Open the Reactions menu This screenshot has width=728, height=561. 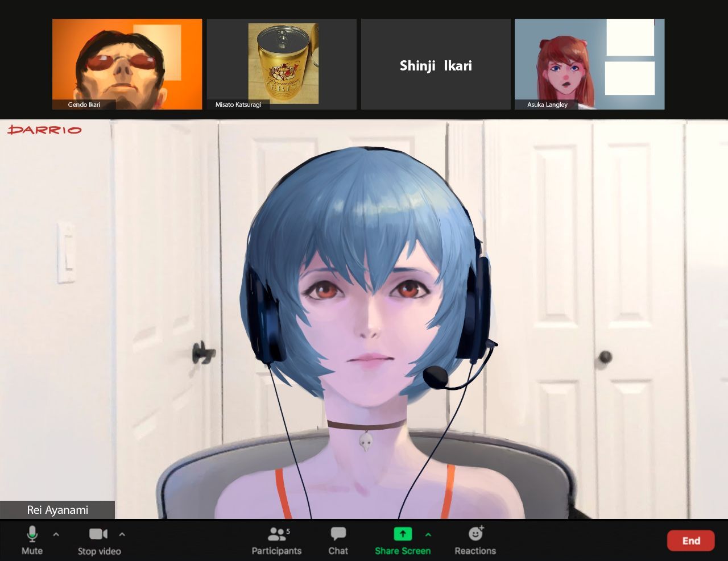(x=475, y=541)
